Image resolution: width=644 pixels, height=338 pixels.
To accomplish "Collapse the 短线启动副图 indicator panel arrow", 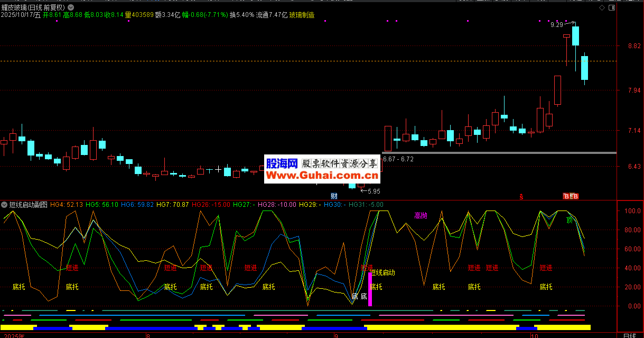I will tap(4, 205).
